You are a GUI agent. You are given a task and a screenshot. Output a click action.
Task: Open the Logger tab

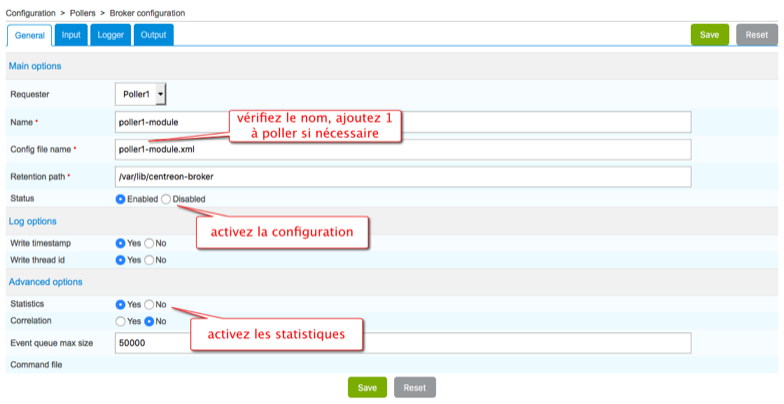(110, 35)
